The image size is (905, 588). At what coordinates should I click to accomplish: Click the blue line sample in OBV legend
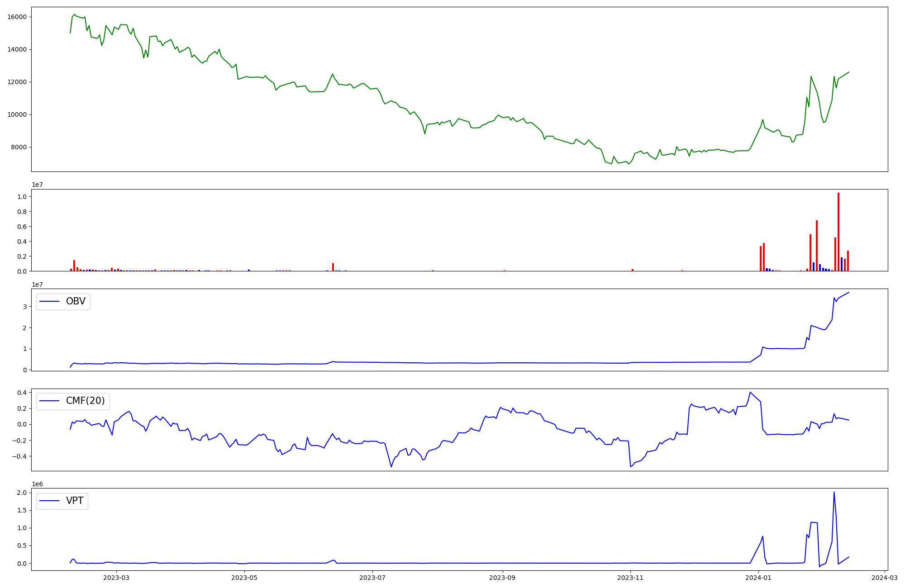point(50,302)
